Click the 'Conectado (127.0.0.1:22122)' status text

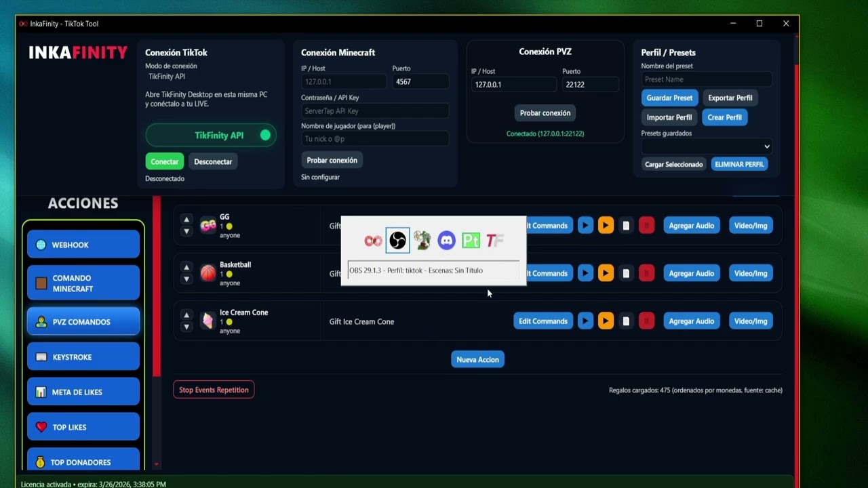545,134
